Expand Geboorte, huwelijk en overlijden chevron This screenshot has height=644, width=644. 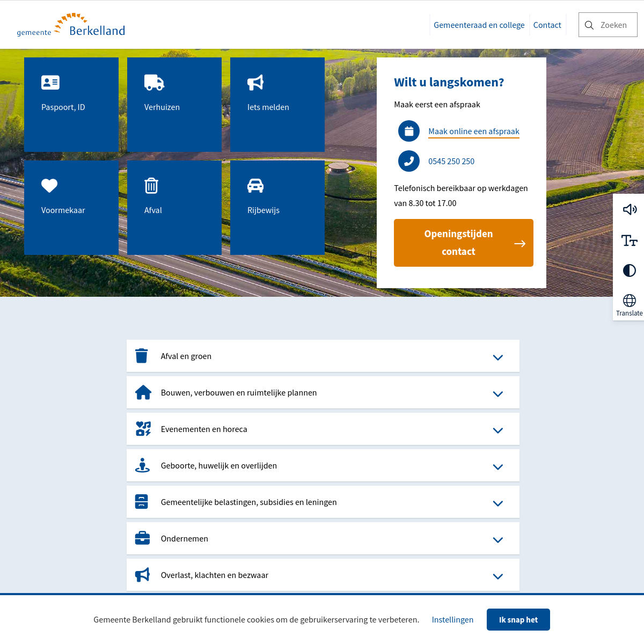point(498,467)
